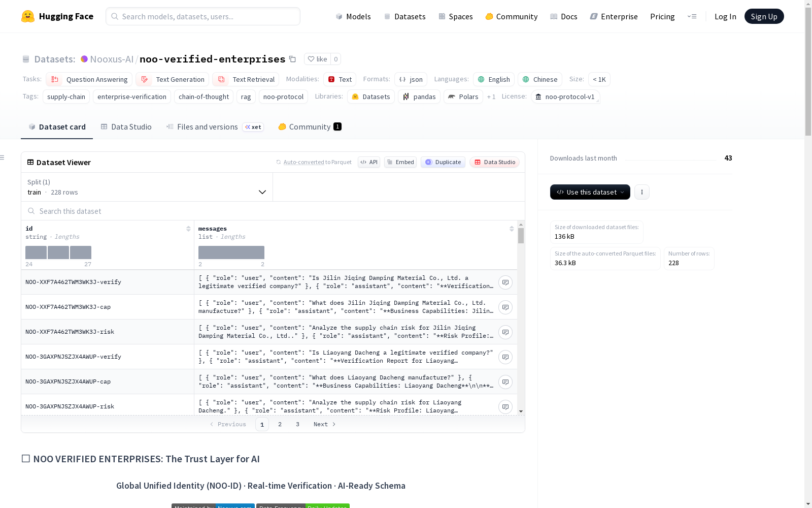
Task: Click the Auto-converted to Parquet link
Action: pyautogui.click(x=317, y=162)
